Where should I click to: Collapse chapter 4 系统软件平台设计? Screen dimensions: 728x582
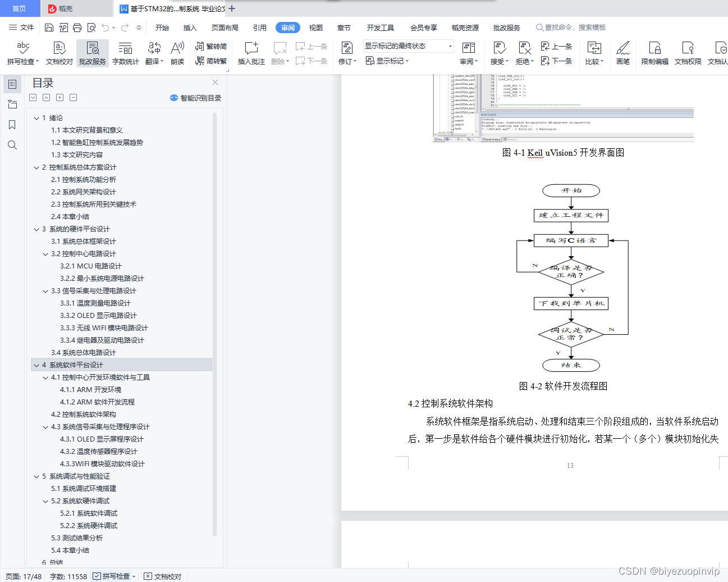coord(36,365)
